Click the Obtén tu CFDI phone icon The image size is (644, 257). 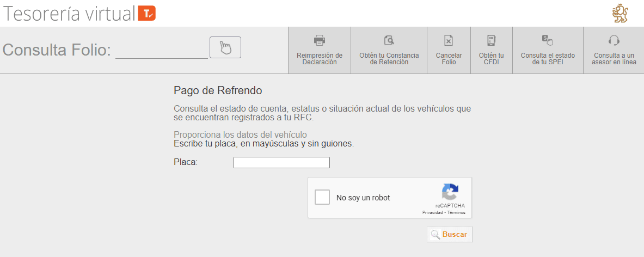coord(491,40)
